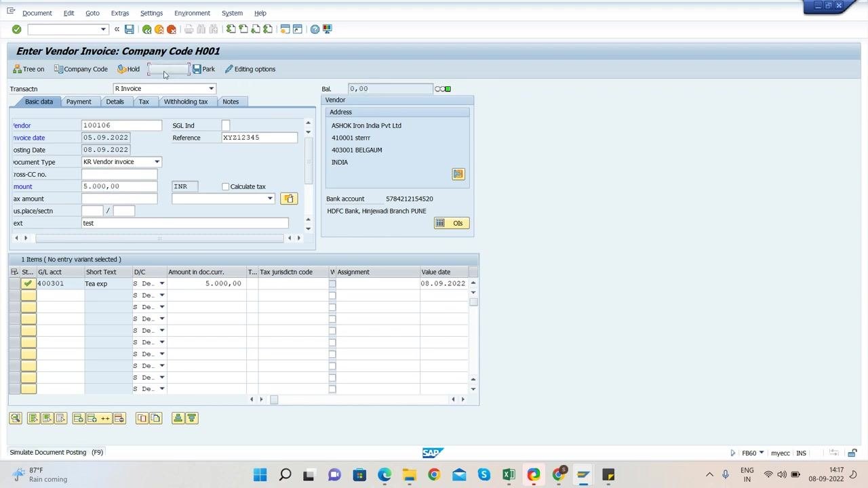
Task: Open the Extras menu
Action: click(120, 13)
